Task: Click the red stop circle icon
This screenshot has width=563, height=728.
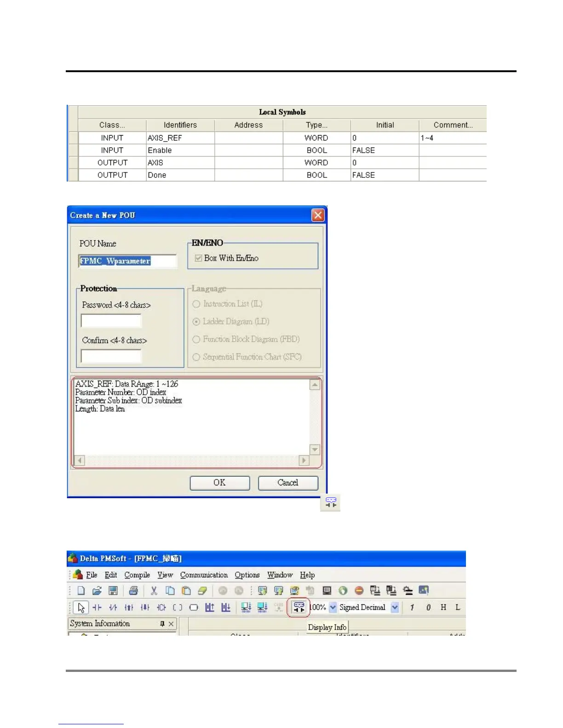Action: [x=359, y=591]
